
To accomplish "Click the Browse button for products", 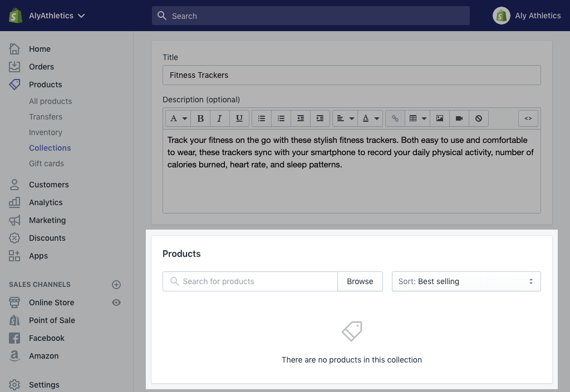I will (360, 281).
